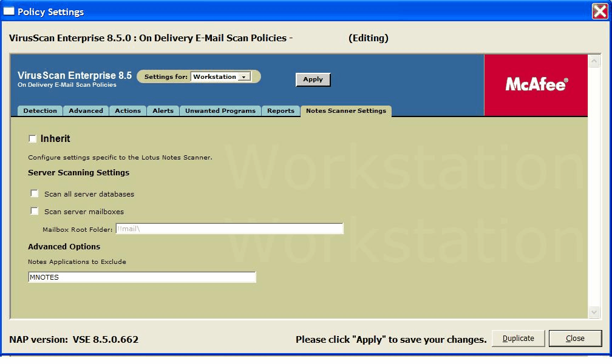
Task: Toggle Scan server mailboxes option
Action: [x=35, y=211]
